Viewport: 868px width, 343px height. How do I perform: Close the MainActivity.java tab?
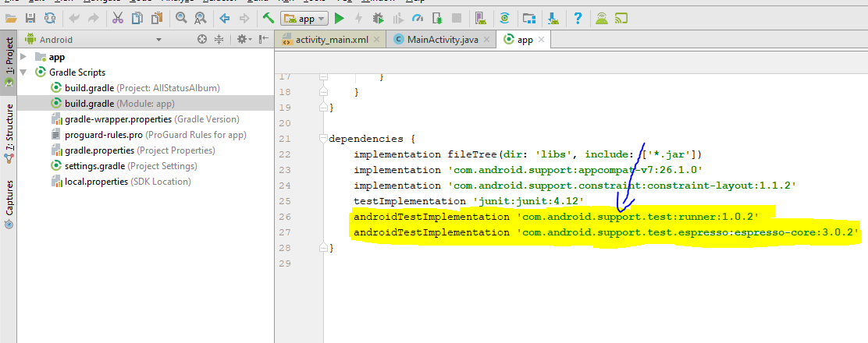(486, 40)
